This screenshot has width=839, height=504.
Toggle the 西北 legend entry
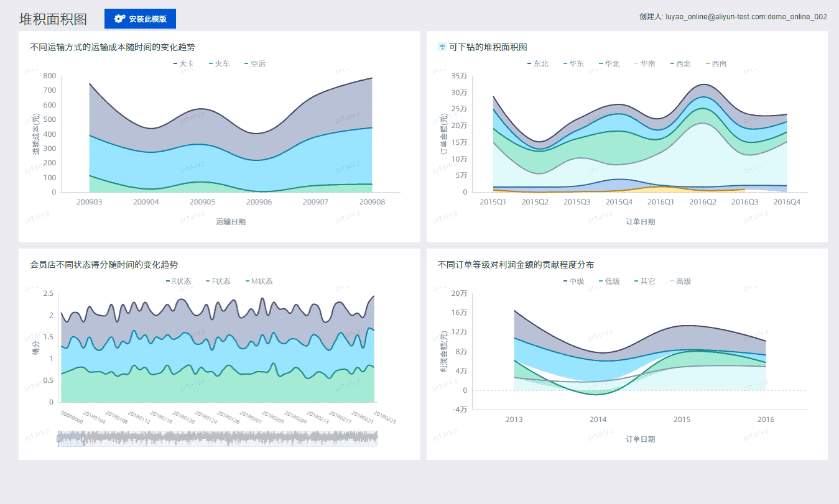(x=680, y=64)
